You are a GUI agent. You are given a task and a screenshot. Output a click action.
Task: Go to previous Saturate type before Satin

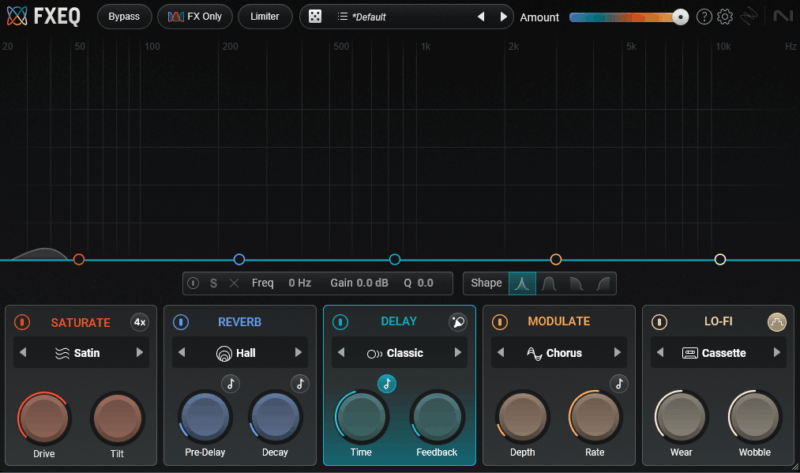24,353
